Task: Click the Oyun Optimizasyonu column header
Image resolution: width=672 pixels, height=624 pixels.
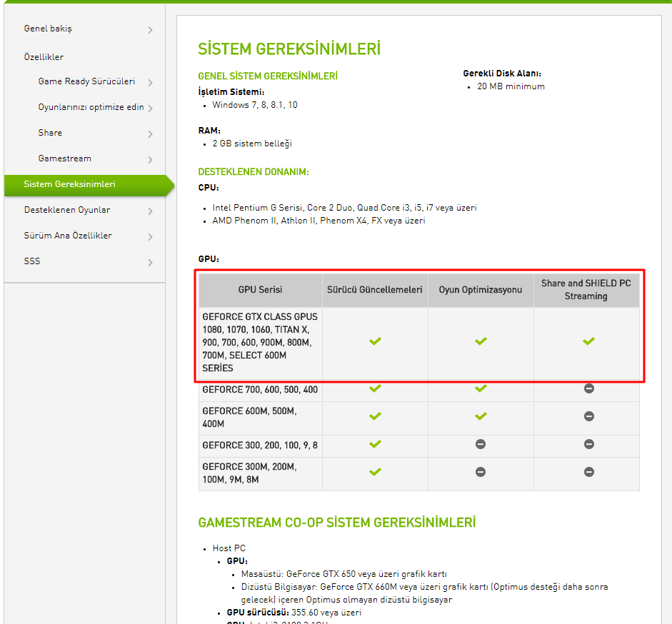Action: (x=481, y=290)
